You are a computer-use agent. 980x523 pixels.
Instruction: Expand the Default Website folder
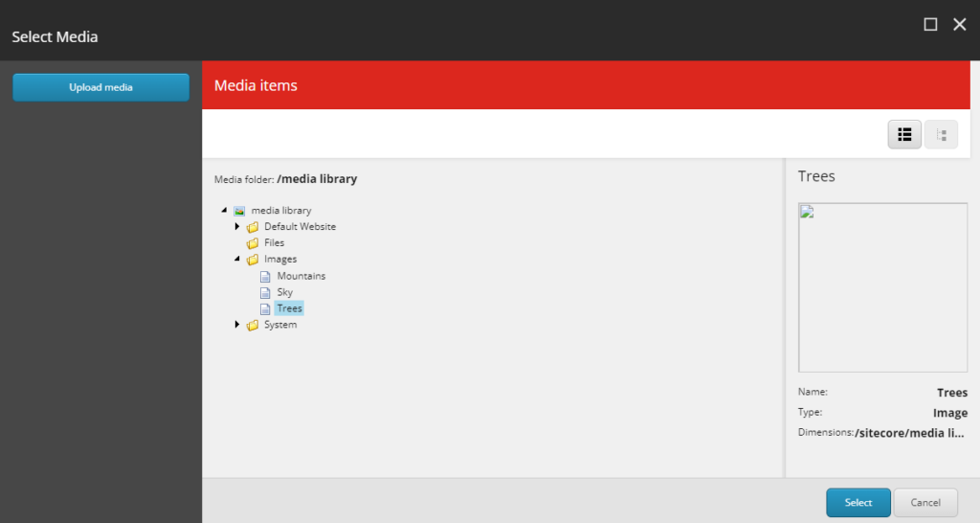pos(237,227)
